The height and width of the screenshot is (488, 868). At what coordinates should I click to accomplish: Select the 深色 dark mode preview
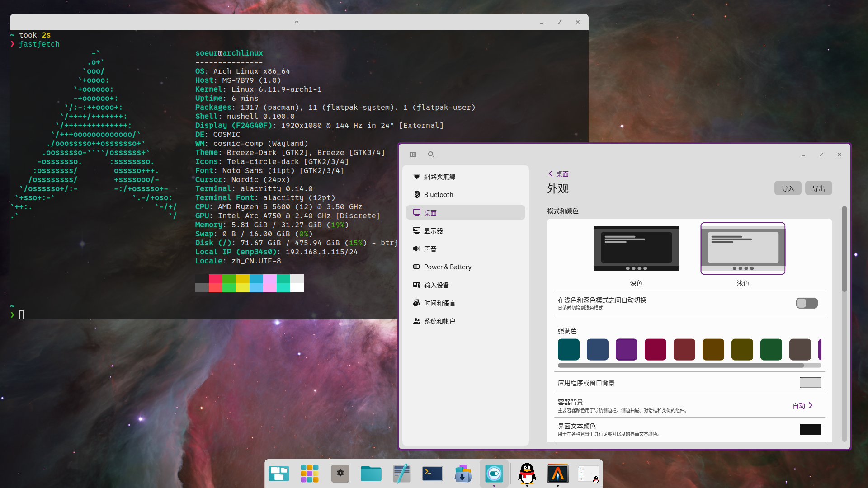636,249
